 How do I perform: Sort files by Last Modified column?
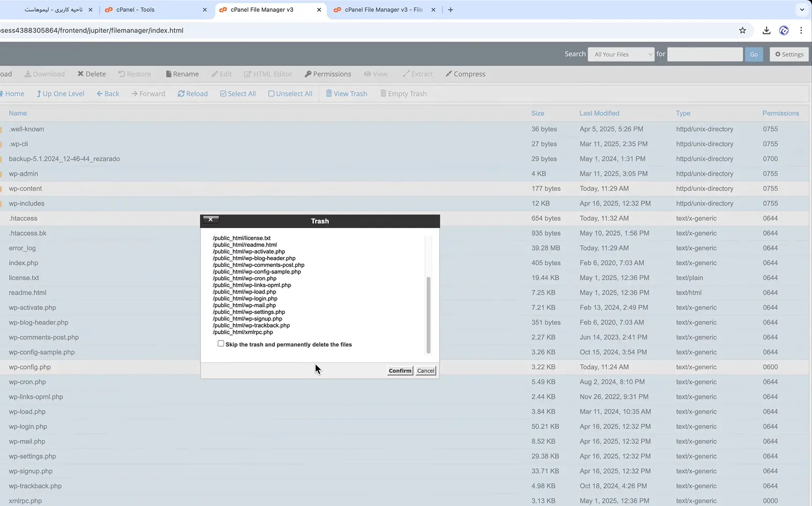599,113
